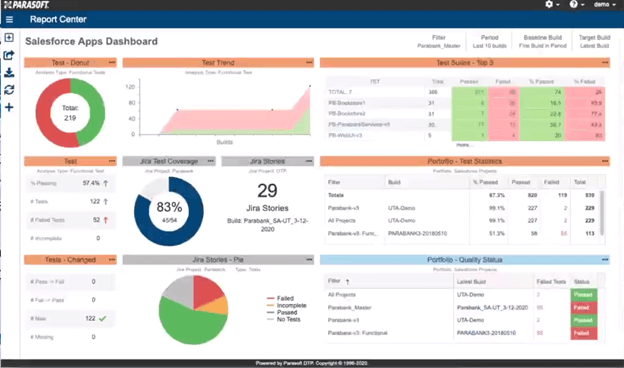Click Test Statistics table scrollbar
Image resolution: width=624 pixels, height=368 pixels.
[x=602, y=212]
